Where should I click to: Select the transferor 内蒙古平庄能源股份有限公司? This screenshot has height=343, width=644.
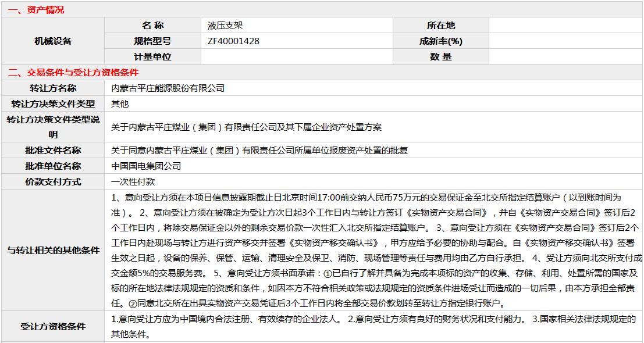[168, 88]
